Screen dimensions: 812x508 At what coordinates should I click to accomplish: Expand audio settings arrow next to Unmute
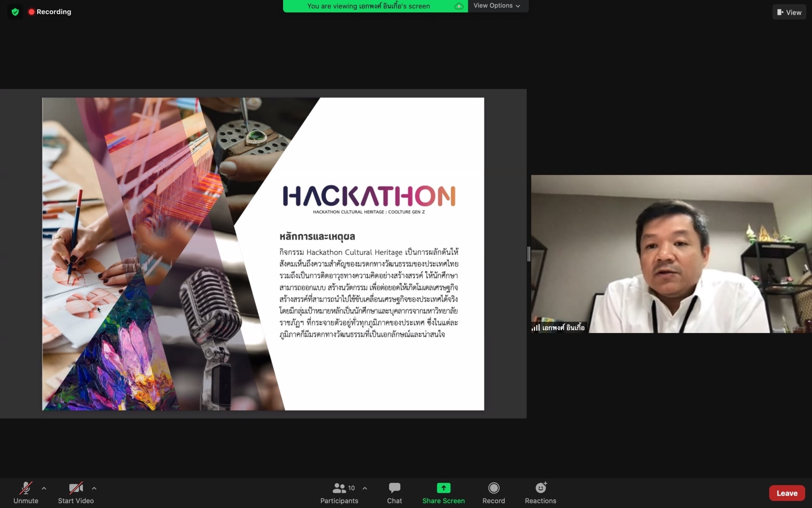coord(44,488)
